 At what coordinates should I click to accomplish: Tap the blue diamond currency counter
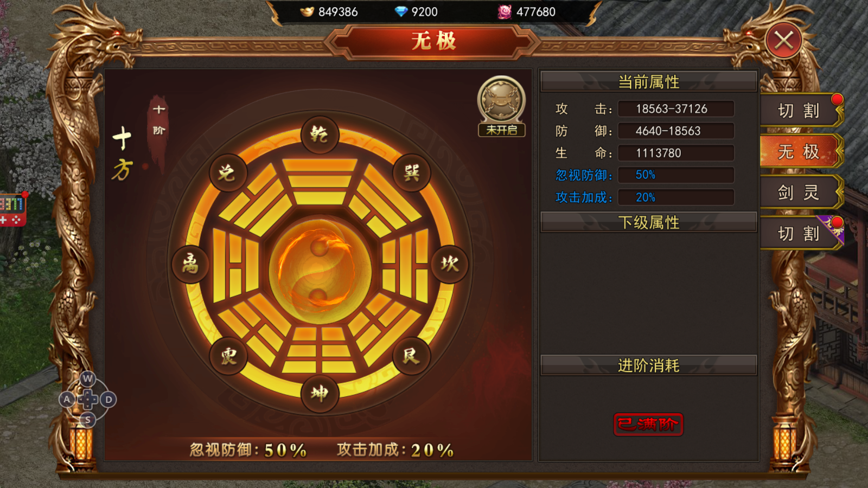416,11
